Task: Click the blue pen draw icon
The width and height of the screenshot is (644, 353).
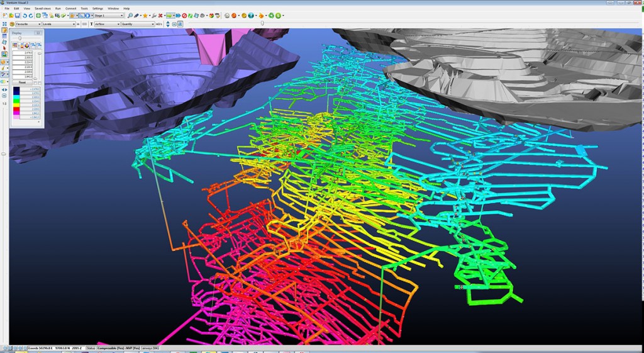Action: tap(136, 16)
